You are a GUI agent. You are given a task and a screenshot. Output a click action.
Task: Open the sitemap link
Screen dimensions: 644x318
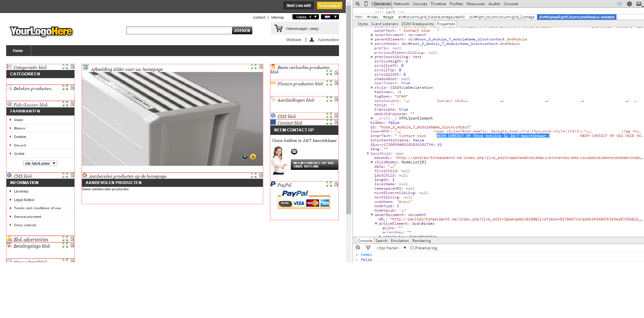(278, 17)
